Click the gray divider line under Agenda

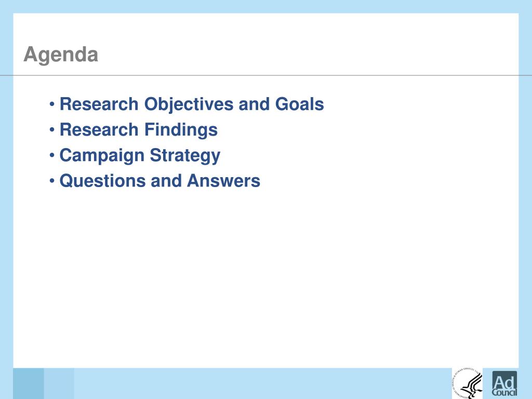pos(266,75)
